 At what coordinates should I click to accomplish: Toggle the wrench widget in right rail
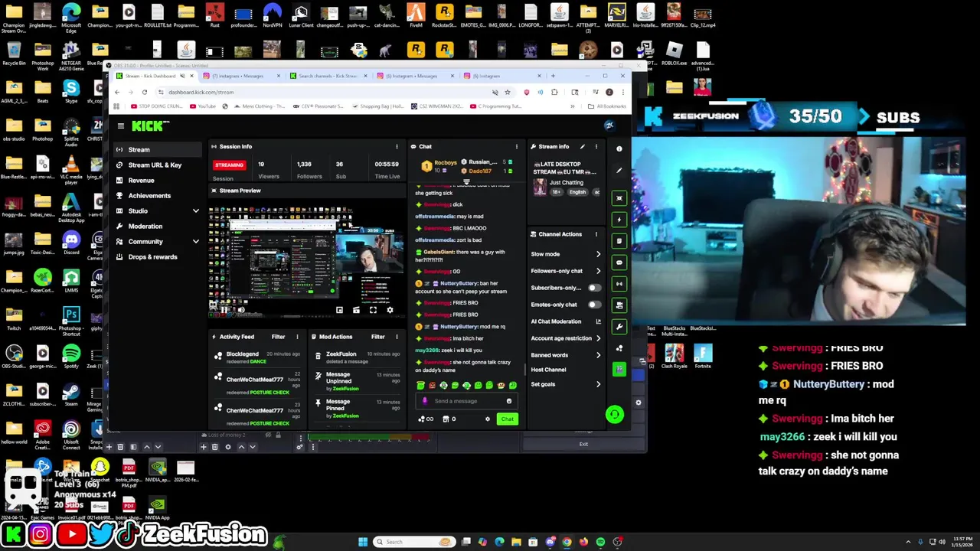(x=619, y=327)
